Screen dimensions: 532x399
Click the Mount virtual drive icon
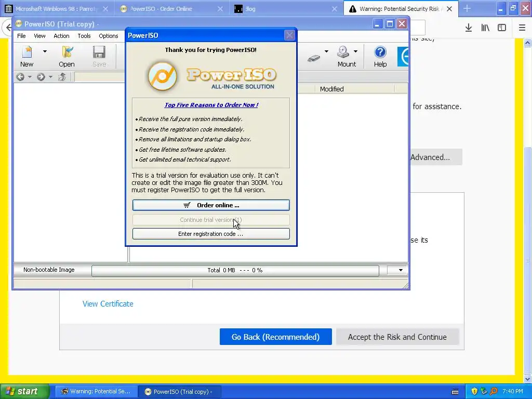click(343, 52)
